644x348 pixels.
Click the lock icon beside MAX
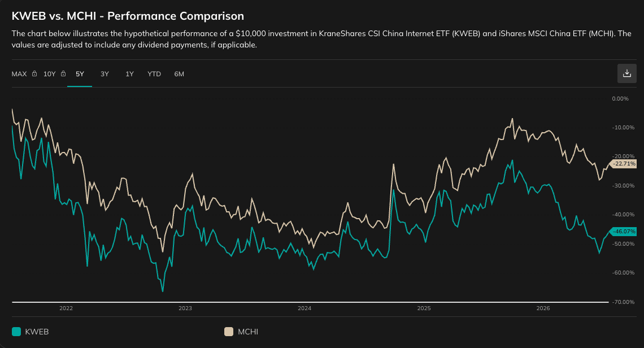tap(34, 73)
